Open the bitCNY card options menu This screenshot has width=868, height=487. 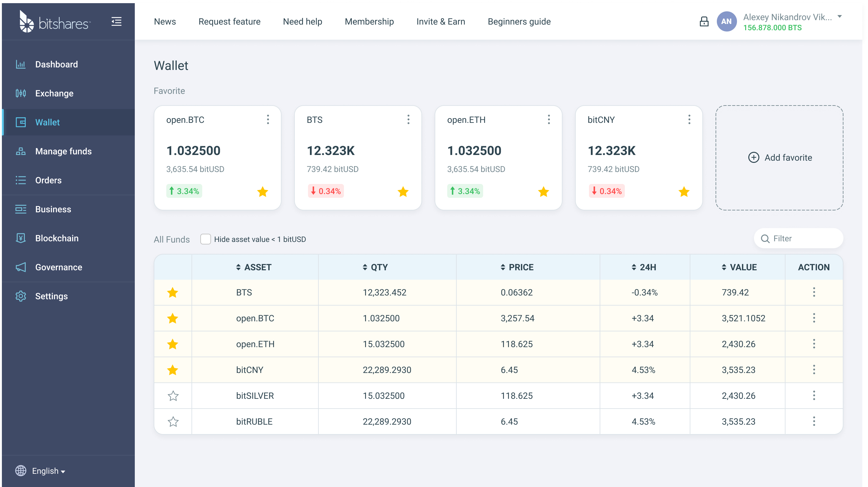tap(689, 120)
